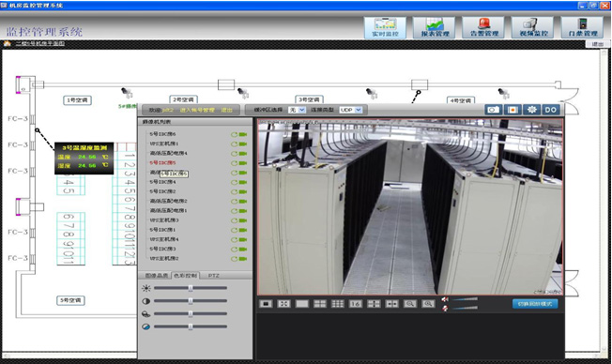The width and height of the screenshot is (612, 364).
Task: Switch to the 色彩控制 color control tab
Action: tap(186, 276)
